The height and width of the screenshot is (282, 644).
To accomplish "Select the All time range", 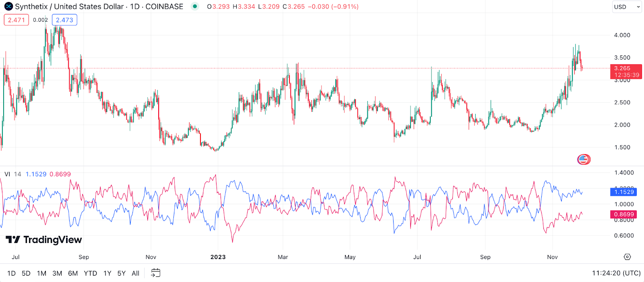I will click(136, 273).
